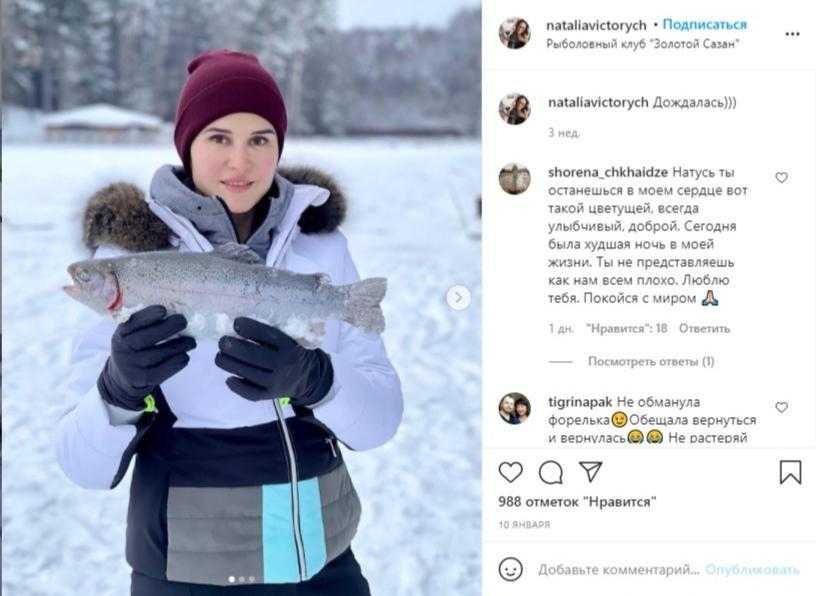Open comments via the speech bubble icon
Image resolution: width=816 pixels, height=596 pixels.
click(551, 473)
